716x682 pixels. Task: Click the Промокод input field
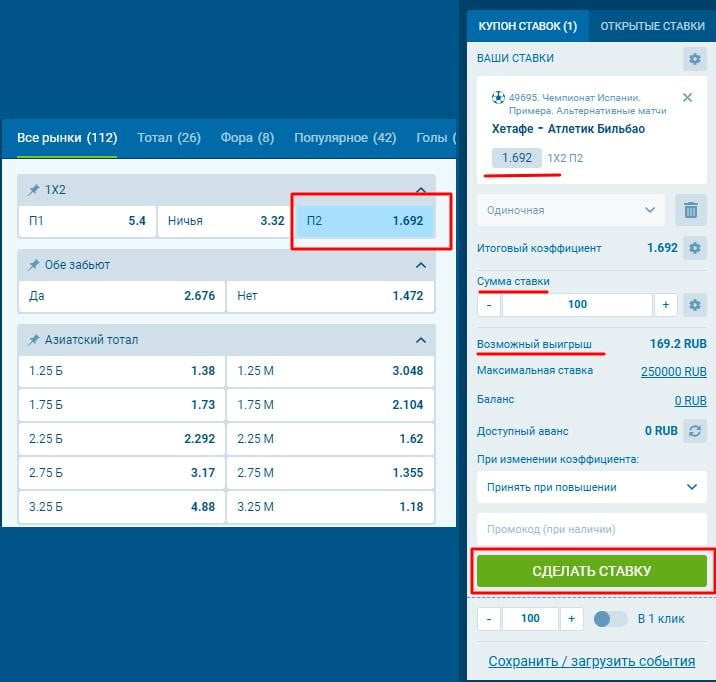click(592, 529)
